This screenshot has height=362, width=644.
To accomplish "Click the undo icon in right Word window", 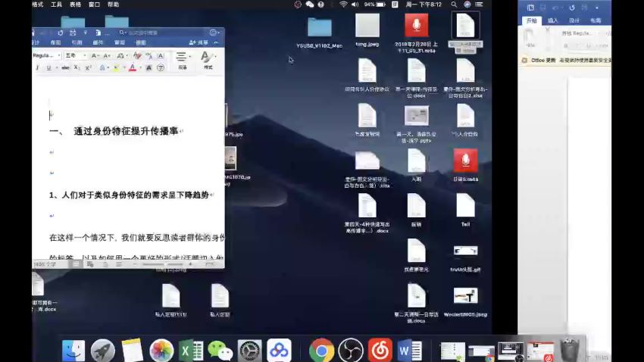I will [555, 8].
